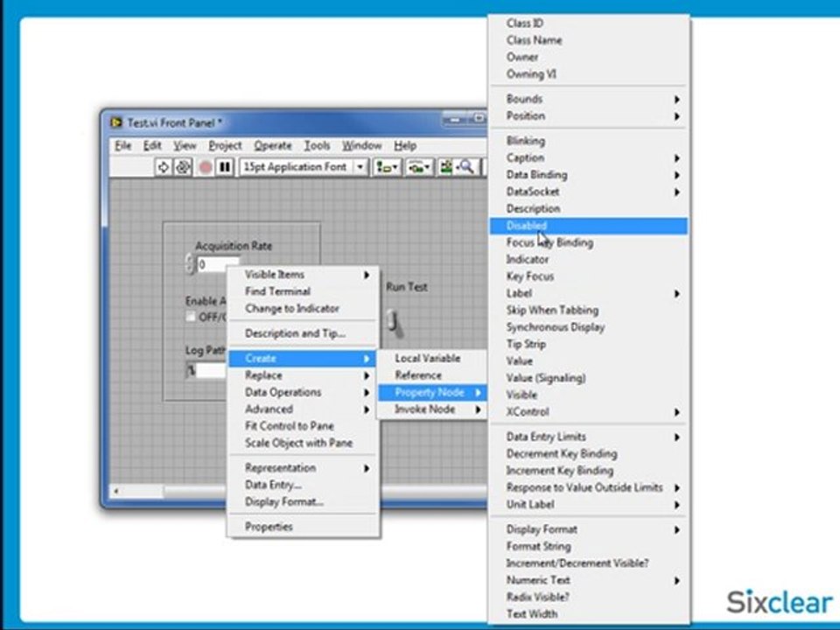Click the magnifier search icon in toolbar
Viewport: 840px width, 630px height.
[x=466, y=167]
